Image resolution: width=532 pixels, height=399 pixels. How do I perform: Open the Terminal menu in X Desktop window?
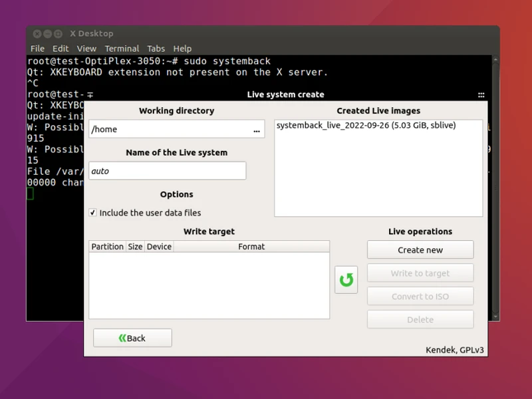(x=122, y=49)
